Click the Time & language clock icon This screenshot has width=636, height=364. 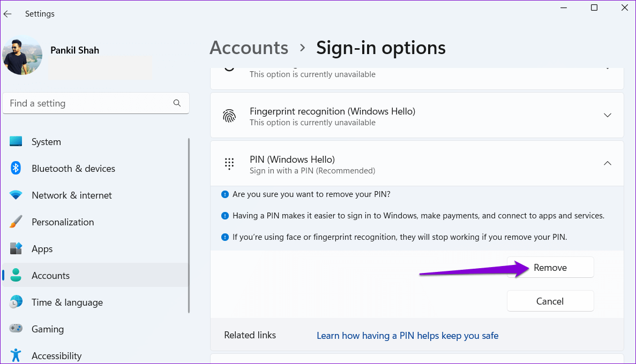coord(16,302)
